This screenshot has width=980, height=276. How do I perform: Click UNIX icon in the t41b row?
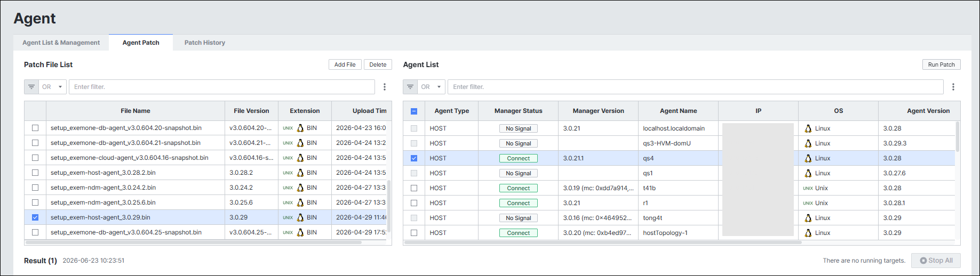pos(808,188)
